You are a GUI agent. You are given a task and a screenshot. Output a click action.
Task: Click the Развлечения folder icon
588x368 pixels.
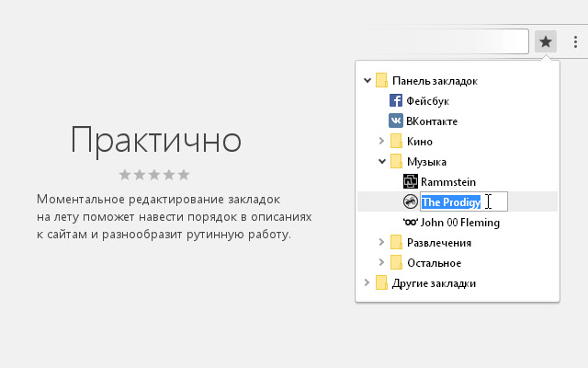click(x=396, y=243)
